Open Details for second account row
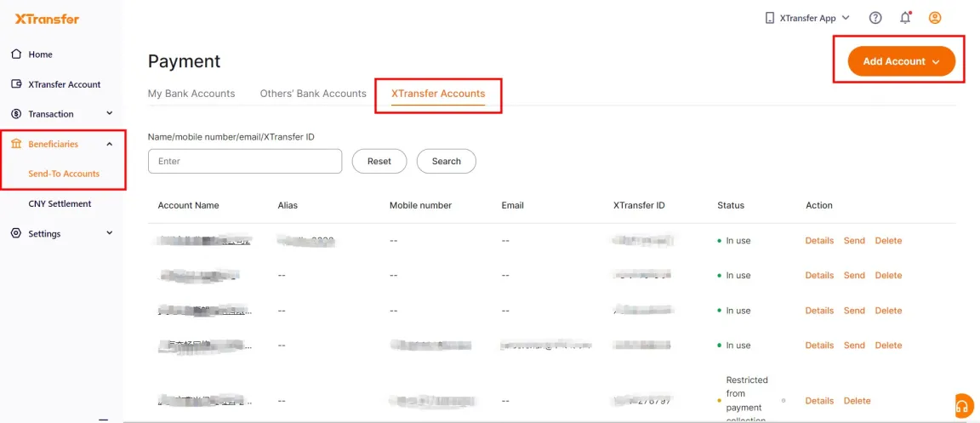Screen dimensions: 980x423 [x=819, y=275]
